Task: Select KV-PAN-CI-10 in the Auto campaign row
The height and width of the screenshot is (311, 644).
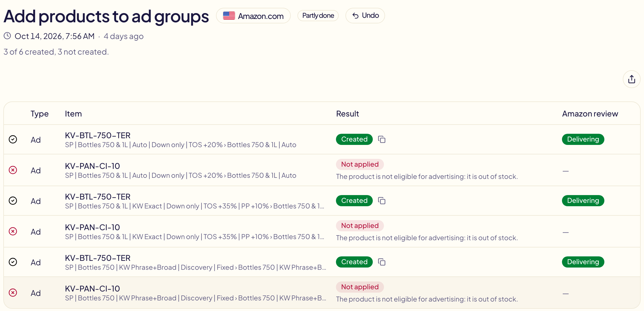Action: tap(92, 166)
